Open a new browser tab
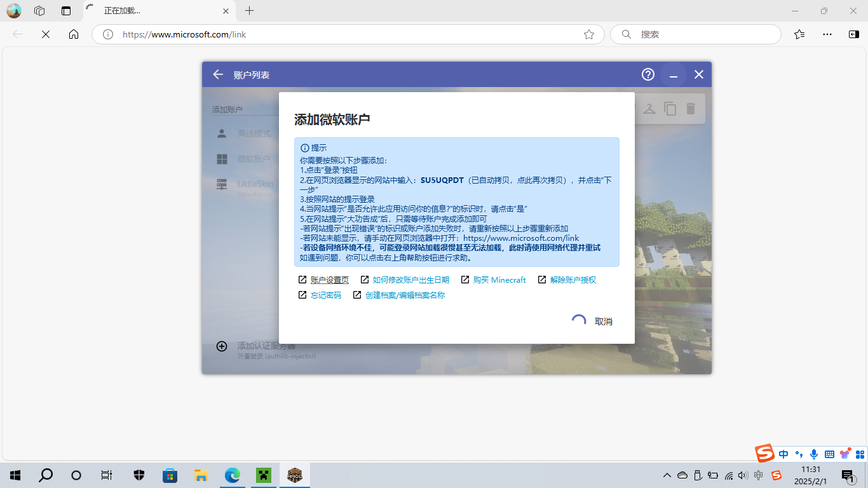Viewport: 868px width, 488px height. click(250, 11)
